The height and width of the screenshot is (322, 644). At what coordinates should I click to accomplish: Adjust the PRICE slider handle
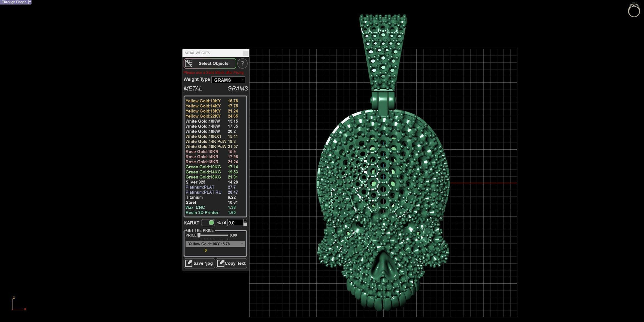coord(199,235)
